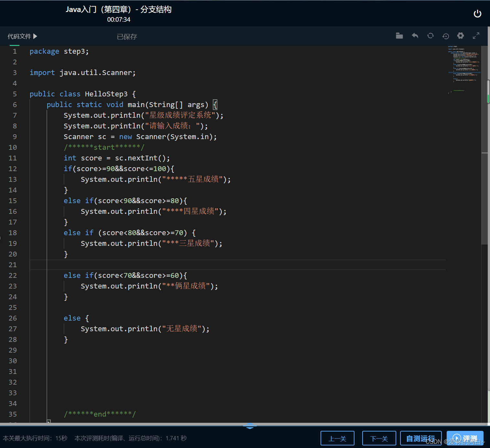Click the '请输入成绩' println line
490x448 pixels.
tap(136, 126)
